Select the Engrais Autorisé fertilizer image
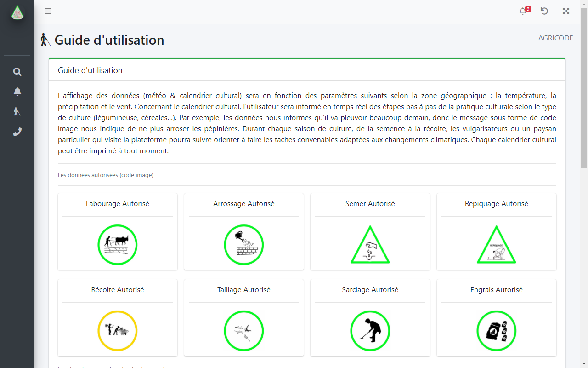Viewport: 588px width, 368px height. tap(497, 331)
